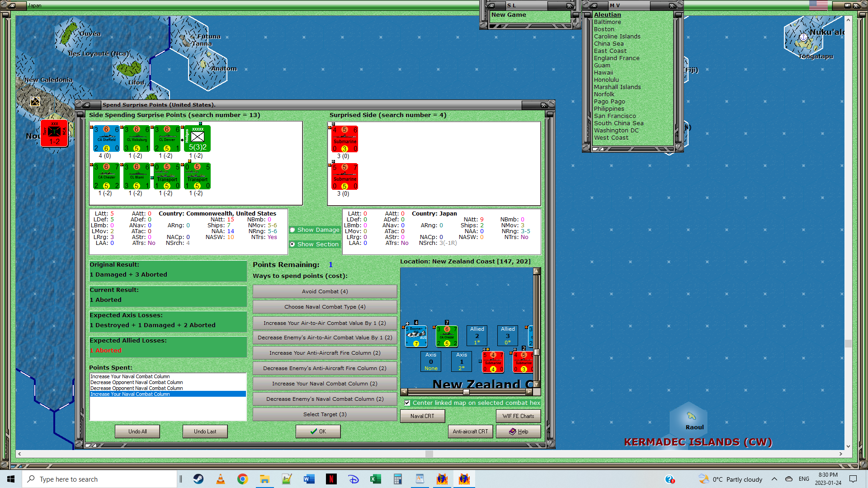Open Google Chrome from the taskbar
Image resolution: width=868 pixels, height=488 pixels.
click(243, 479)
